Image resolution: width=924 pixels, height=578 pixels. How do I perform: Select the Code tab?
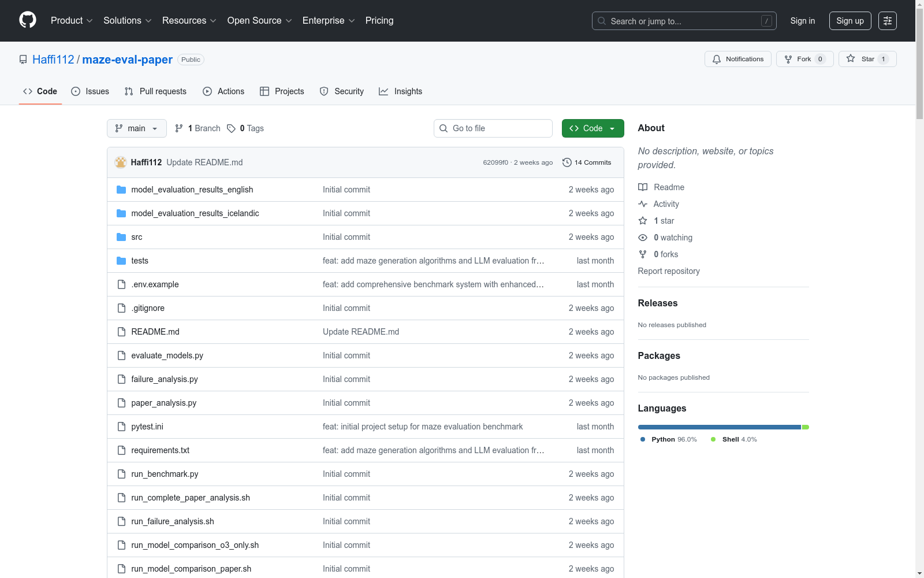tap(40, 91)
